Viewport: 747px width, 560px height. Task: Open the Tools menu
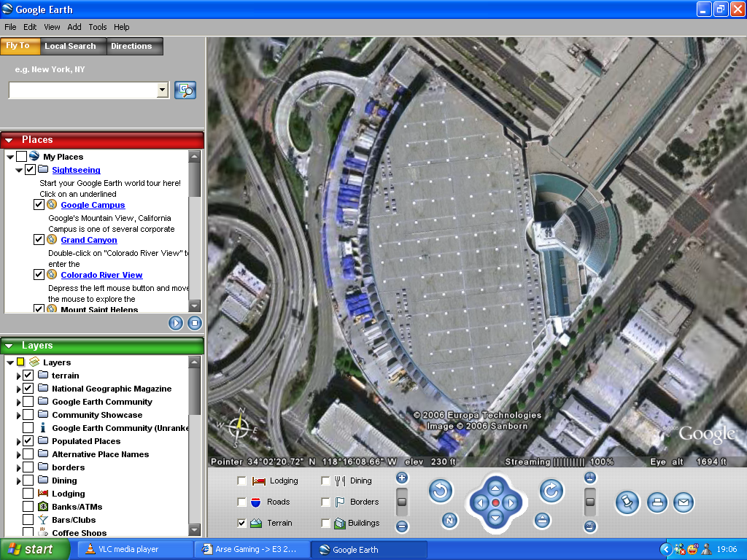click(98, 27)
